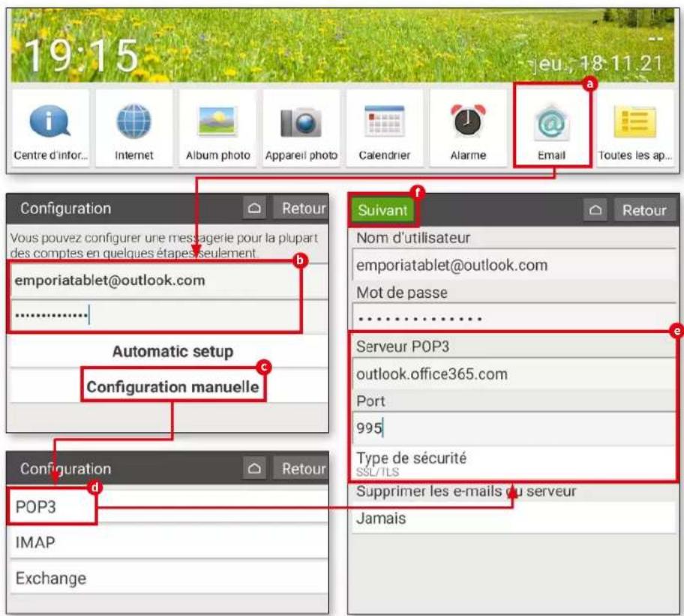Select the POP3 account type
The width and height of the screenshot is (684, 616).
[x=169, y=506]
